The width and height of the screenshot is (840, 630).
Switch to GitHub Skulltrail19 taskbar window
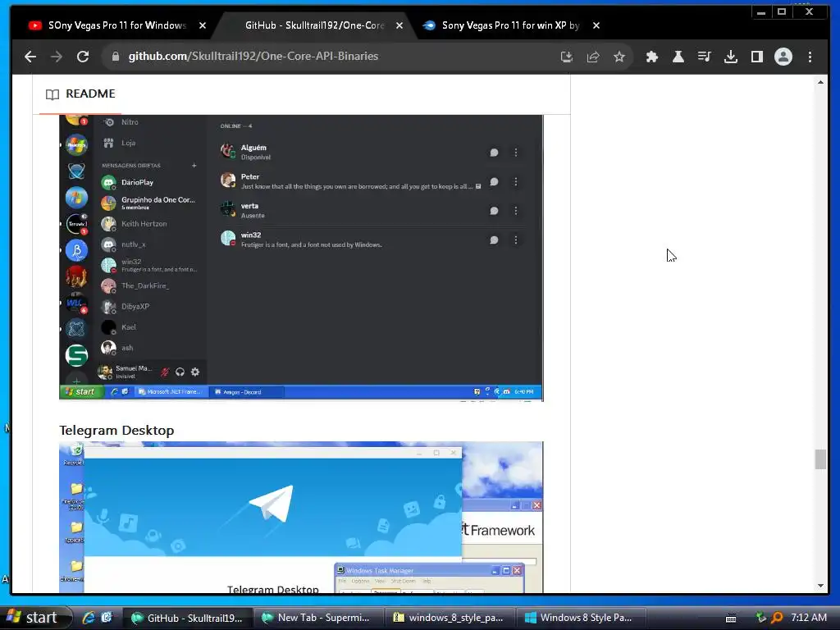[x=187, y=618]
